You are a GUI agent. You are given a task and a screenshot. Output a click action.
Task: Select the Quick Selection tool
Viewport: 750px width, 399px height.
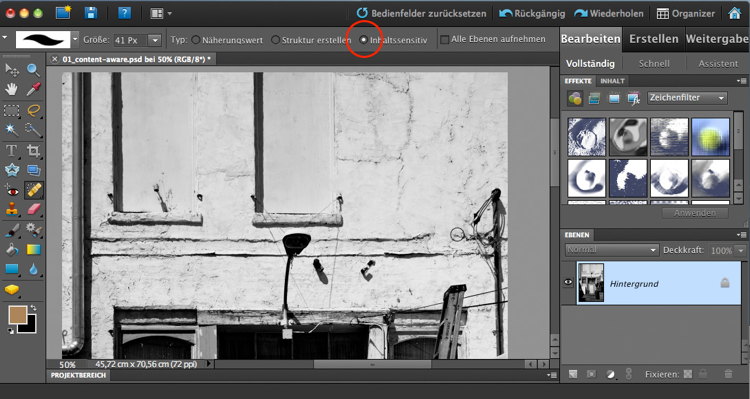pos(33,129)
